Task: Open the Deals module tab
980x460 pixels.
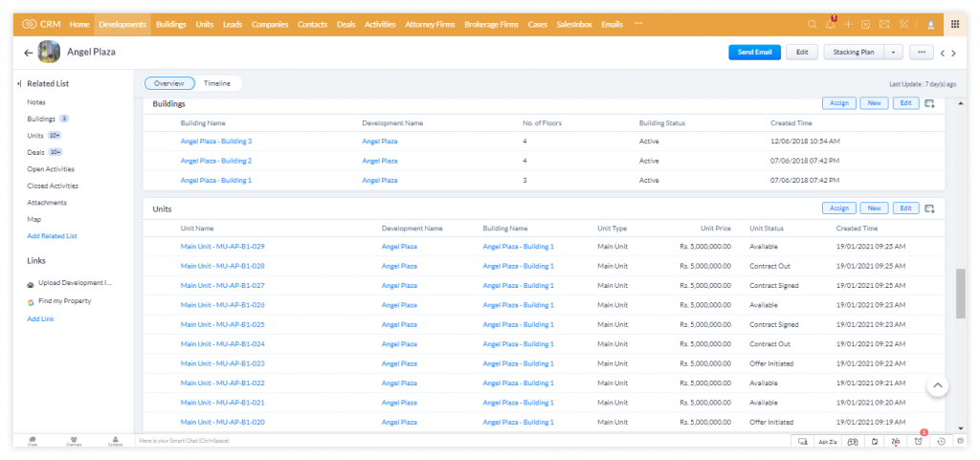Action: (345, 24)
